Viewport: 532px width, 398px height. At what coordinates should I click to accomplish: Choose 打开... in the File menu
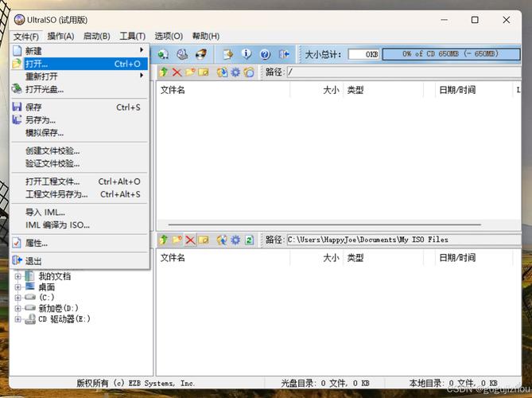(80, 64)
